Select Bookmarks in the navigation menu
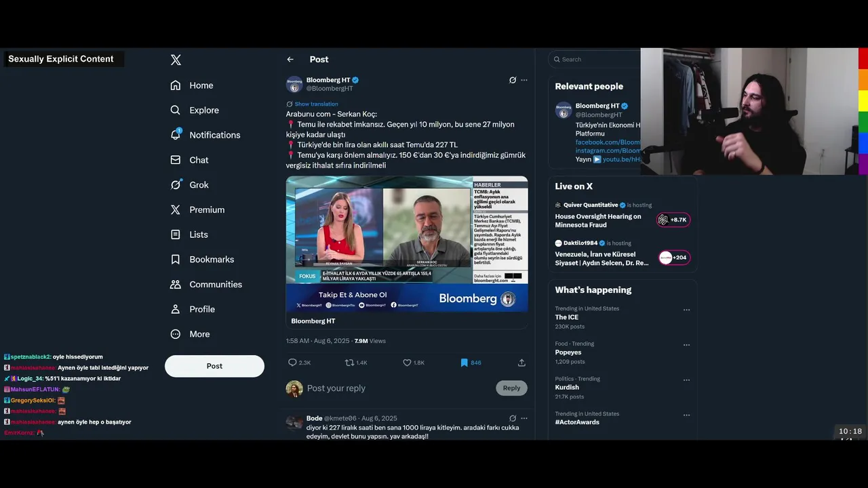This screenshot has height=488, width=868. click(x=212, y=260)
